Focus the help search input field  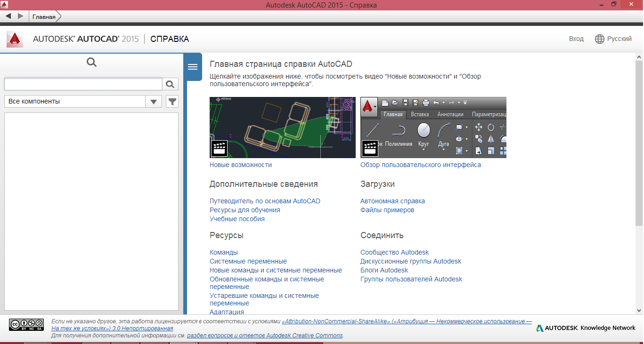click(x=83, y=84)
